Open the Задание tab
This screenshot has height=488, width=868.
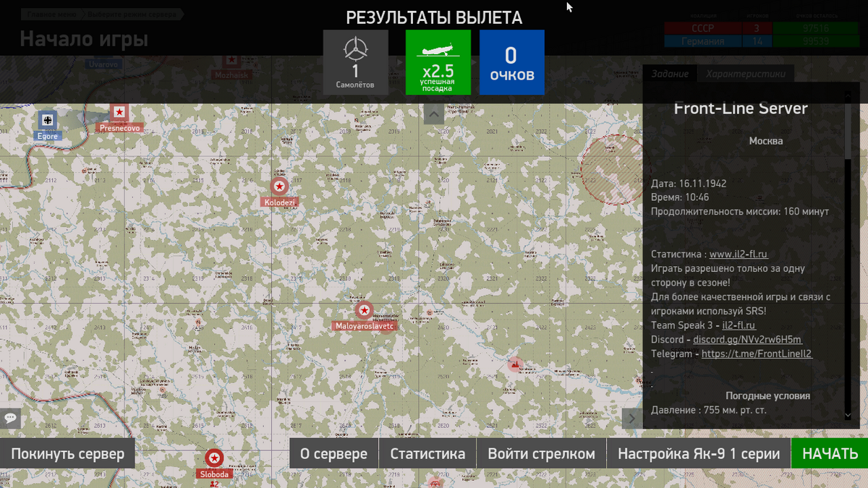(669, 74)
